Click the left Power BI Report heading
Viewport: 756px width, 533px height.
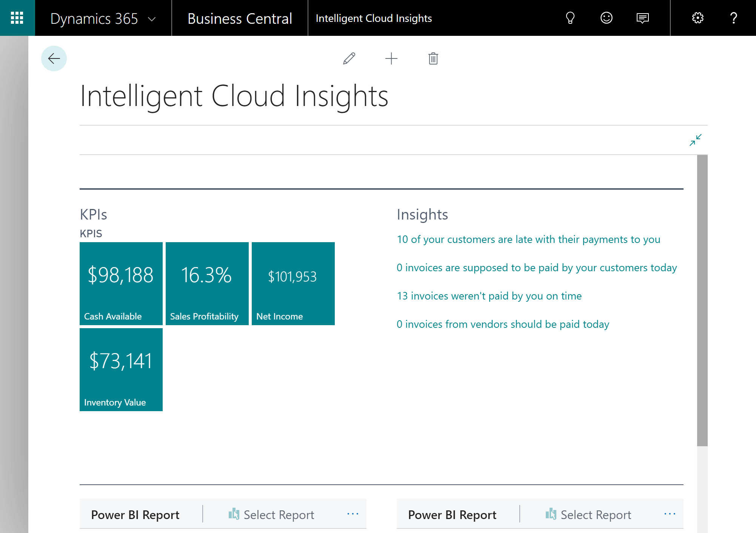point(135,515)
